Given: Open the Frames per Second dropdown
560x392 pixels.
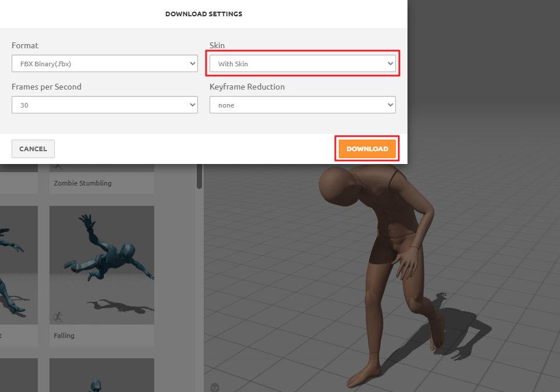Looking at the screenshot, I should 105,105.
